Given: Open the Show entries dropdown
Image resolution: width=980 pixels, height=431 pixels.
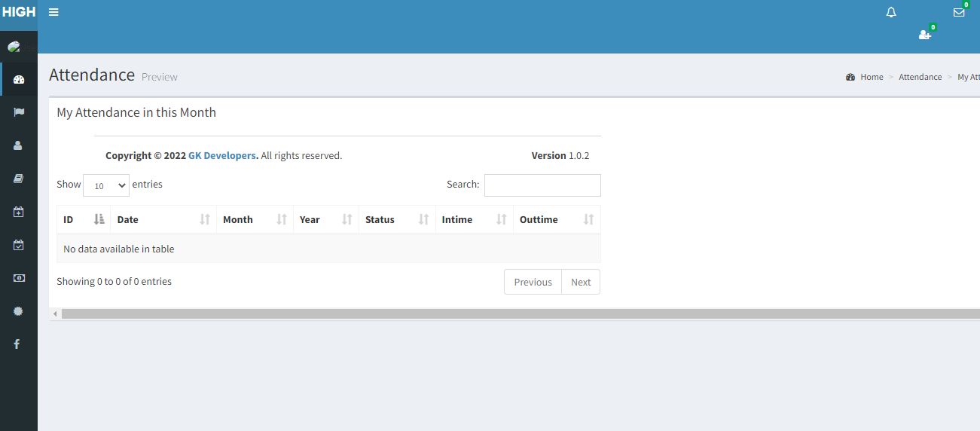Looking at the screenshot, I should pyautogui.click(x=106, y=185).
